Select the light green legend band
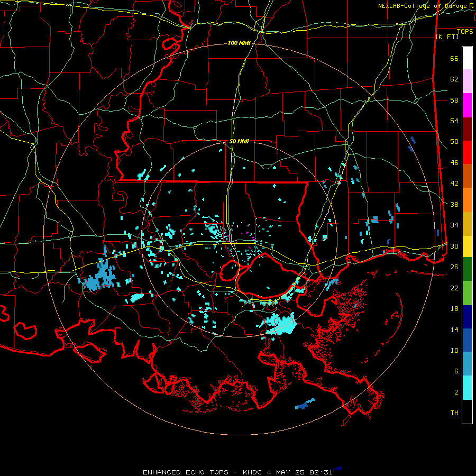The height and width of the screenshot is (476, 476). (467, 293)
